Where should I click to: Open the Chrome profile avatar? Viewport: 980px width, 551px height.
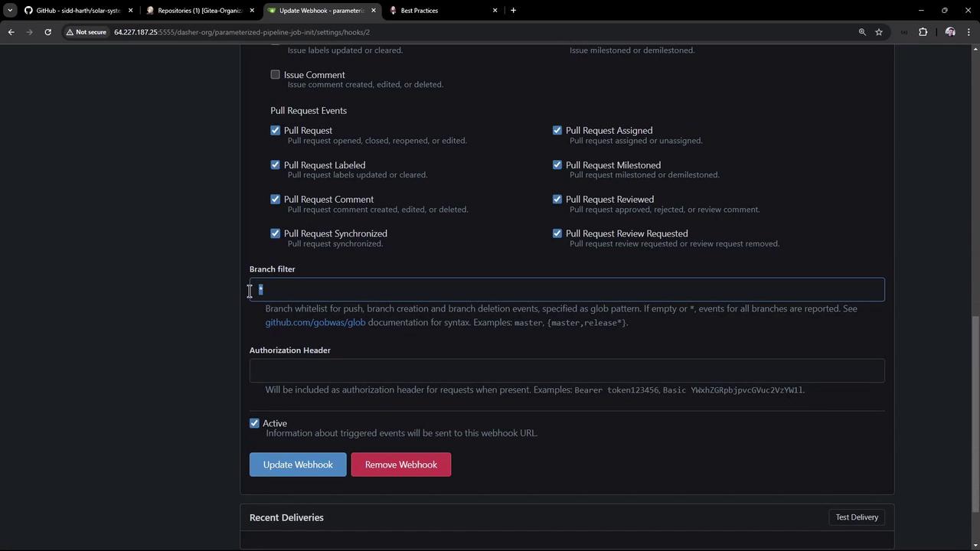(950, 32)
